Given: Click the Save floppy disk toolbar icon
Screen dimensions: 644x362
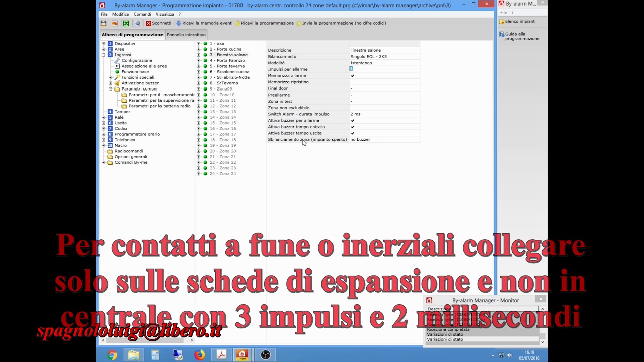Looking at the screenshot, I should coord(103,23).
